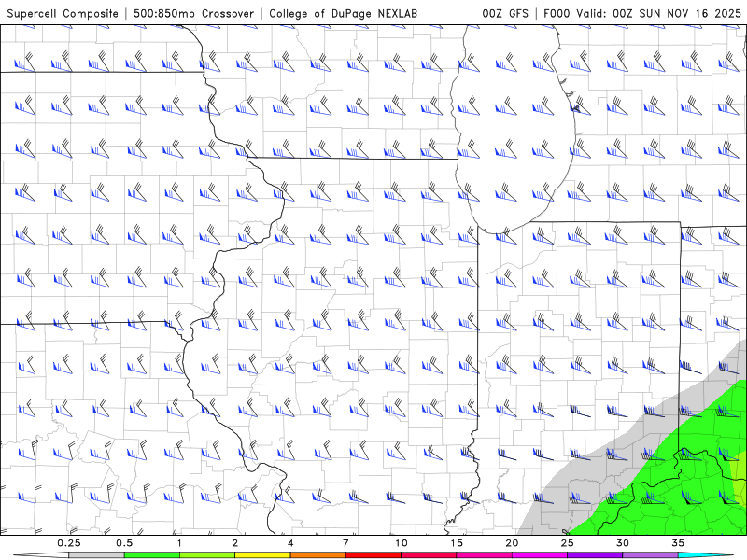Select the yellow 2–4 legend swatch
This screenshot has width=747, height=560.
(x=262, y=555)
